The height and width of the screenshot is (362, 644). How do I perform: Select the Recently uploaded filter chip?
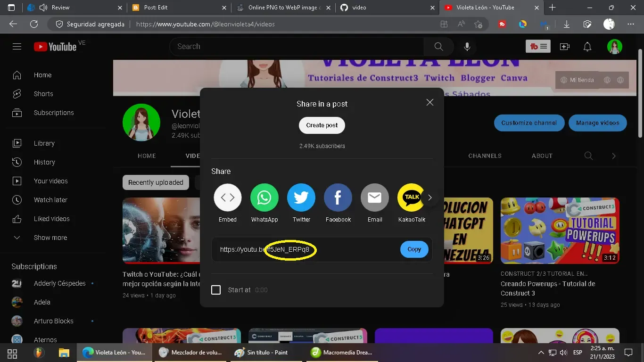(x=156, y=182)
